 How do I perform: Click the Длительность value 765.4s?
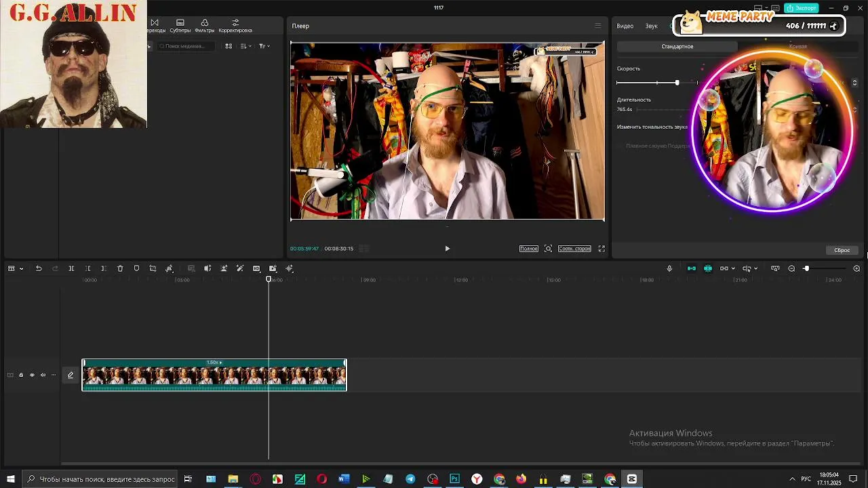(625, 109)
